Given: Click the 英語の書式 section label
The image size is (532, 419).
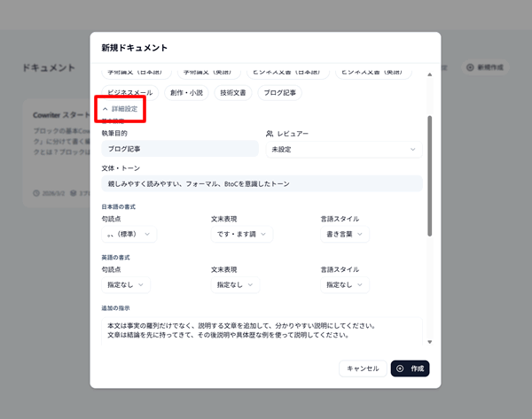Looking at the screenshot, I should 115,258.
